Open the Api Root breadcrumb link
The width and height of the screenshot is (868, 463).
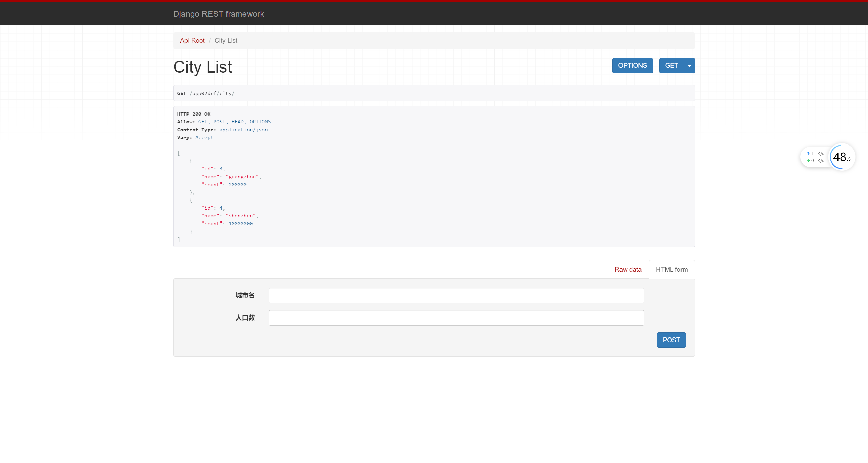click(192, 40)
